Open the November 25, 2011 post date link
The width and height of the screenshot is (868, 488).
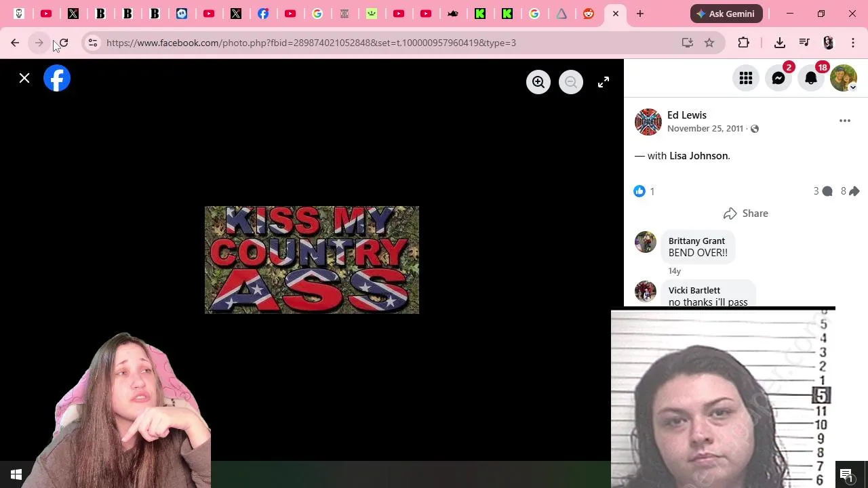click(705, 129)
